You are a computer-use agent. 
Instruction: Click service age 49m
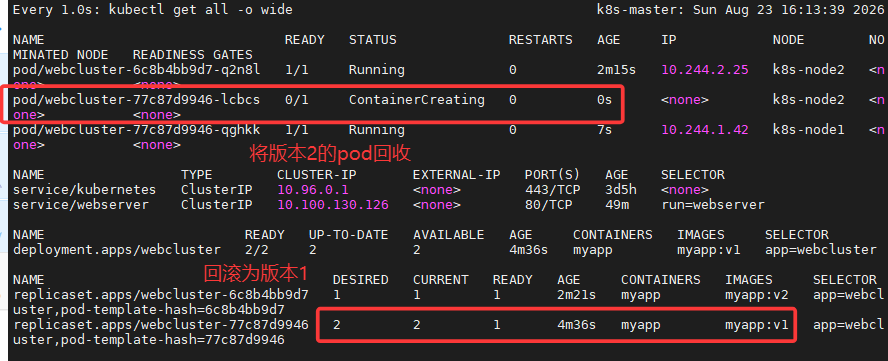617,205
